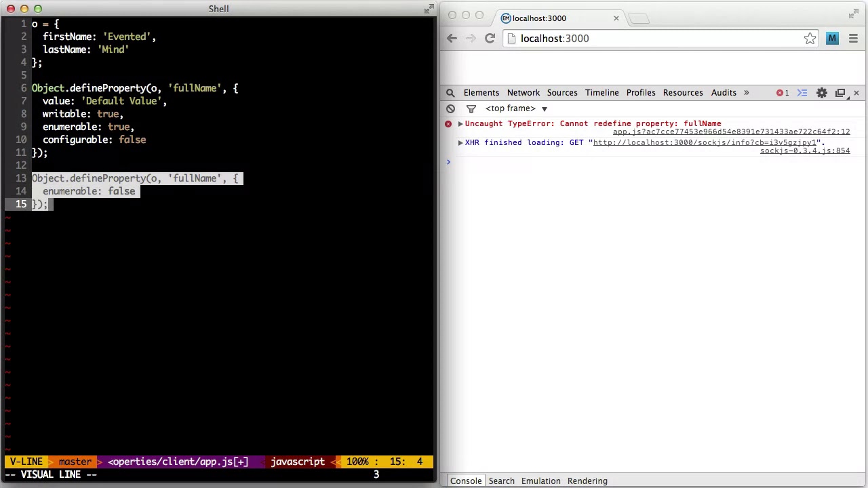Image resolution: width=868 pixels, height=488 pixels.
Task: Open the Profiles panel
Action: (x=641, y=93)
